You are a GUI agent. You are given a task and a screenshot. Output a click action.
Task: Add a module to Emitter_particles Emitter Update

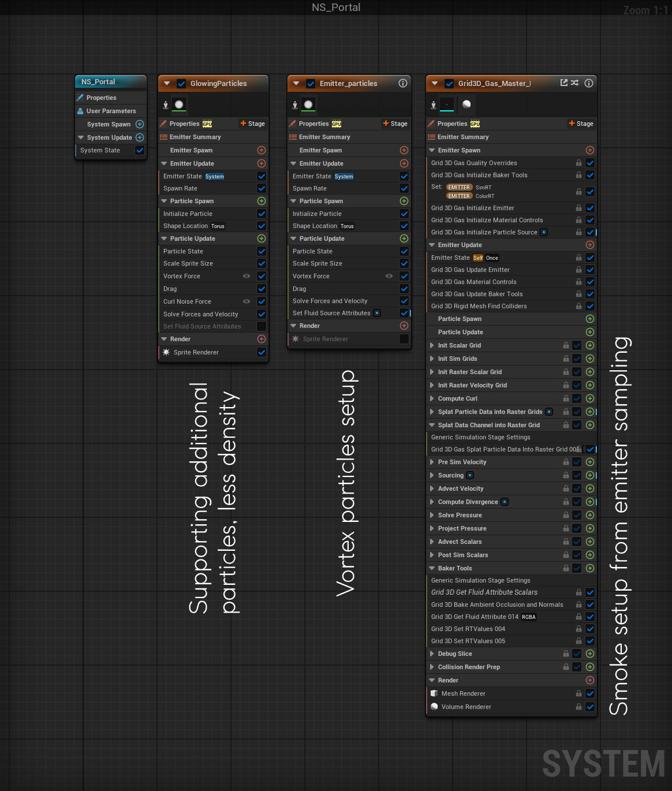click(x=404, y=163)
